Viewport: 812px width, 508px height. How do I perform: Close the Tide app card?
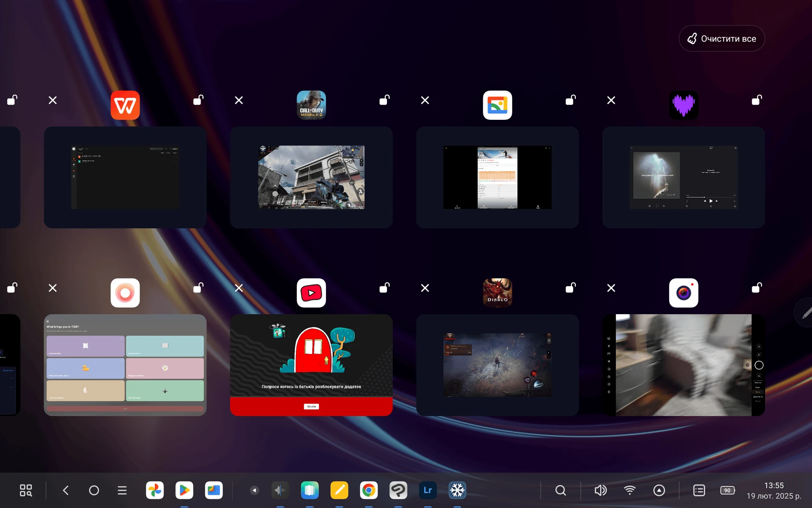pyautogui.click(x=52, y=288)
